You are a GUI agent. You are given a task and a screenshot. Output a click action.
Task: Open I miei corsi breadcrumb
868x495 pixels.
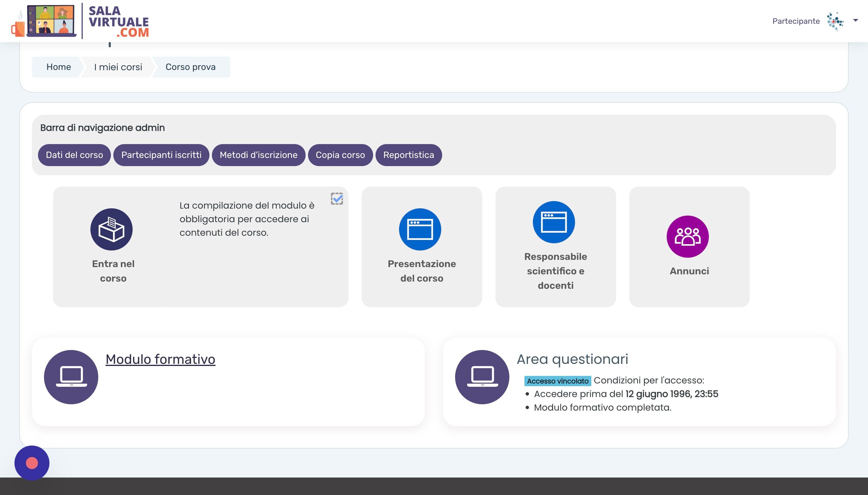(118, 67)
